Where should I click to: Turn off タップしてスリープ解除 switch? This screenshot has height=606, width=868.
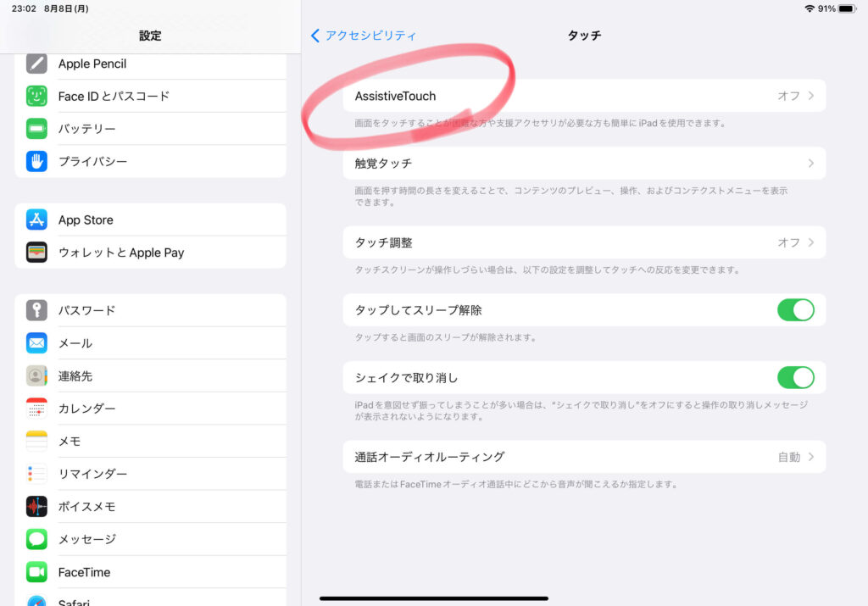795,310
